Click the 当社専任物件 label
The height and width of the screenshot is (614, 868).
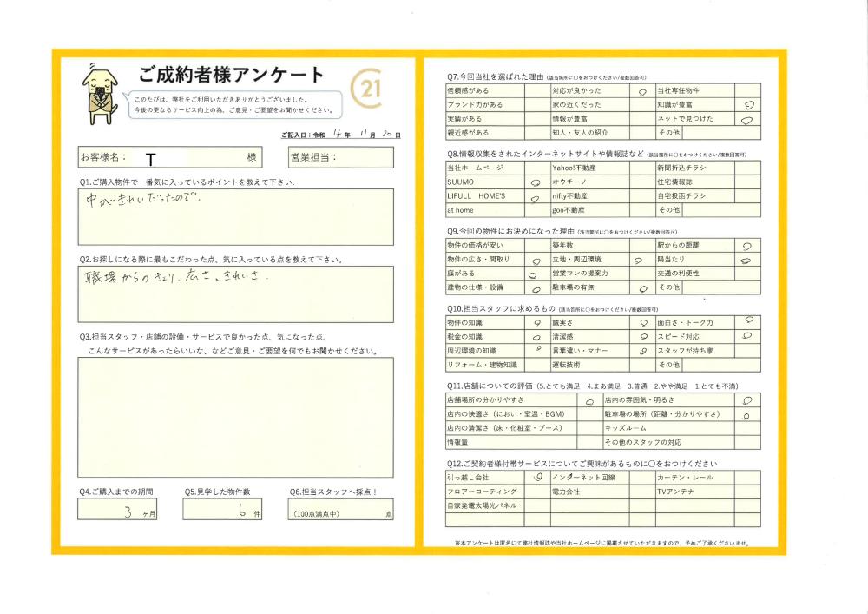pyautogui.click(x=678, y=91)
